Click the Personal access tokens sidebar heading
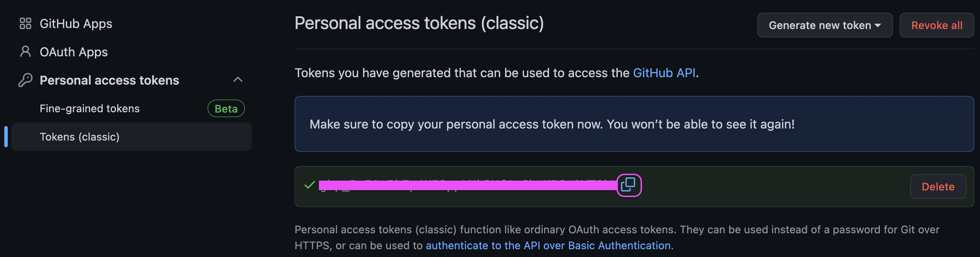The width and height of the screenshot is (980, 257). point(109,80)
